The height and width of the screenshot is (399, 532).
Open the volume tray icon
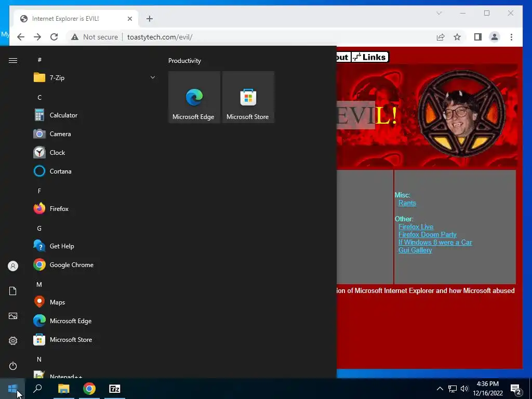tap(464, 389)
